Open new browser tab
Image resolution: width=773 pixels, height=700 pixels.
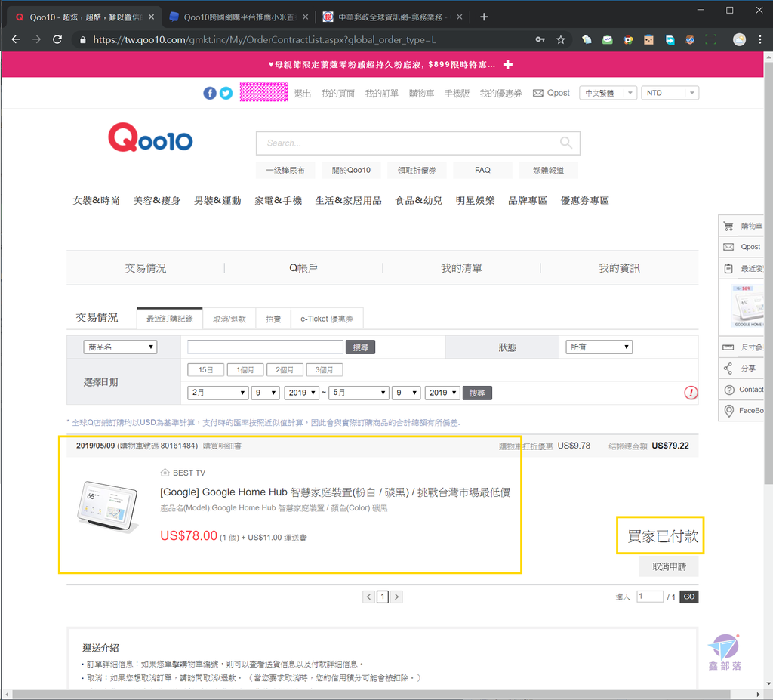pos(484,17)
